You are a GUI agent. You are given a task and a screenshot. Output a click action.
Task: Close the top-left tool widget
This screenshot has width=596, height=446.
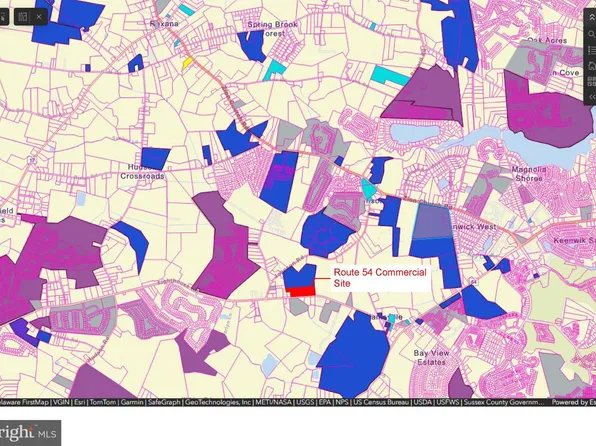click(x=39, y=17)
